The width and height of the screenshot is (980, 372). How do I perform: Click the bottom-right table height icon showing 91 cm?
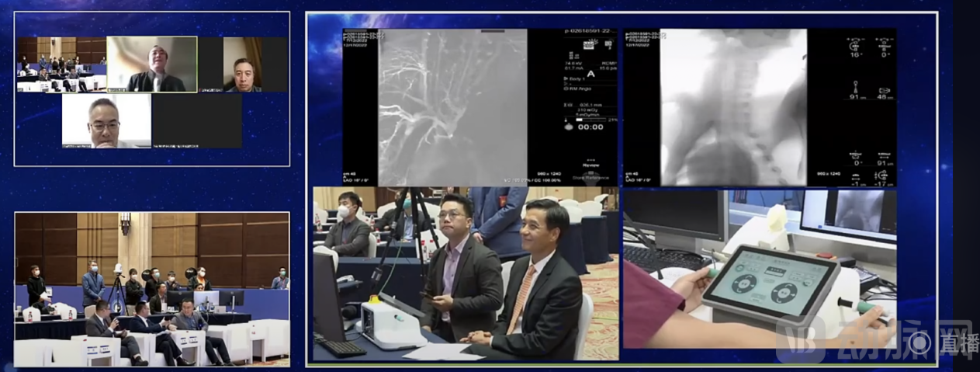point(883,158)
